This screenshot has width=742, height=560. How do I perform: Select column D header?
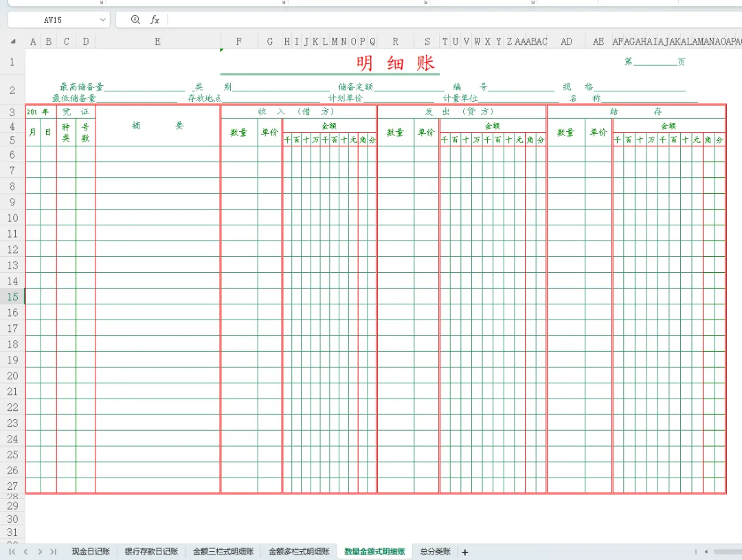(86, 42)
